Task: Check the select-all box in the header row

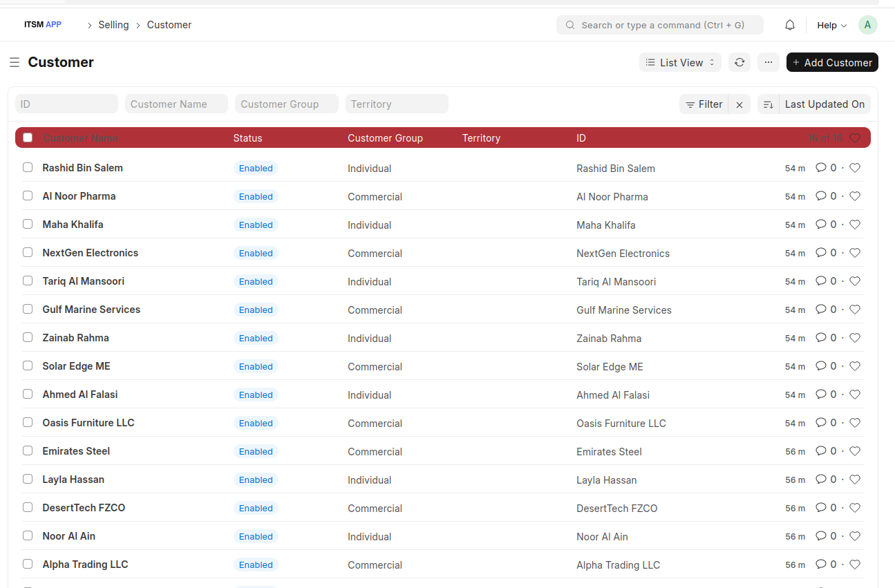Action: (x=27, y=137)
